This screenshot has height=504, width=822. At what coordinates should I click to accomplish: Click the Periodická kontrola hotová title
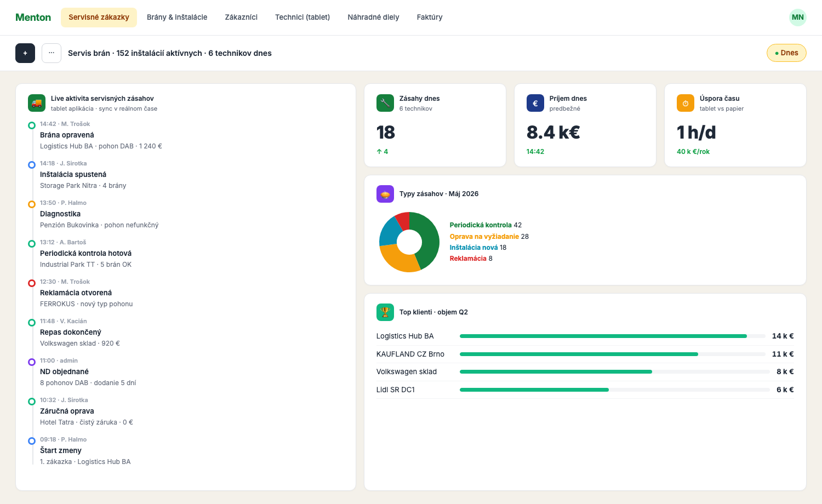(x=85, y=254)
